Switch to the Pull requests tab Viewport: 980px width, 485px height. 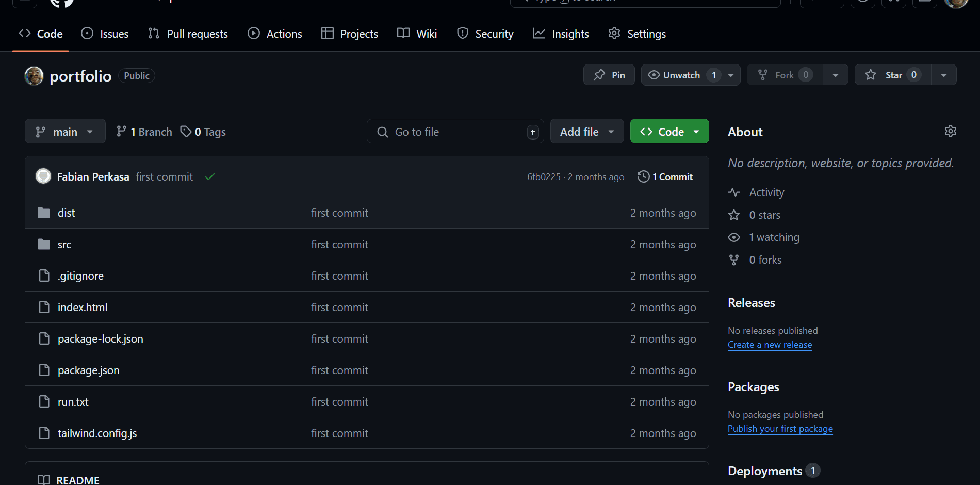[x=188, y=34]
